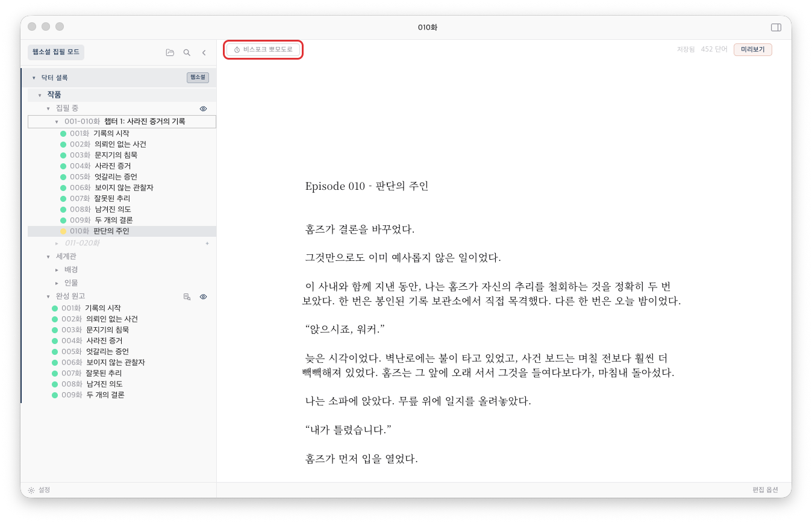
Task: Open 008화 남겨진 의도 under 집필 중
Action: pos(122,210)
